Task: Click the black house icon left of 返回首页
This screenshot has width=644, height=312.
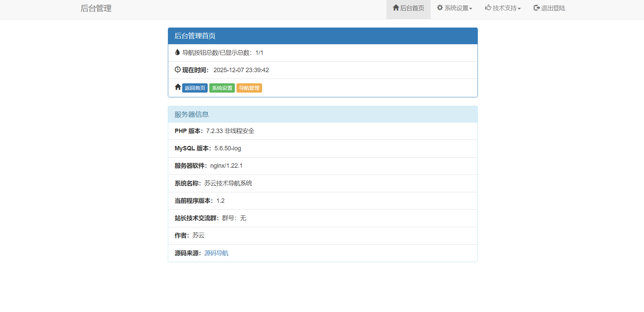Action: coord(178,87)
